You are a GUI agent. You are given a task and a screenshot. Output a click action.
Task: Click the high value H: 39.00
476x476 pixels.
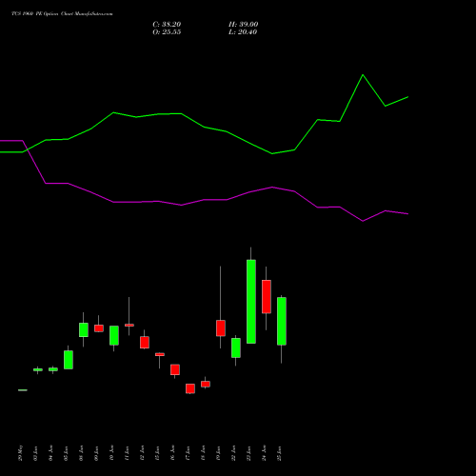coord(243,25)
